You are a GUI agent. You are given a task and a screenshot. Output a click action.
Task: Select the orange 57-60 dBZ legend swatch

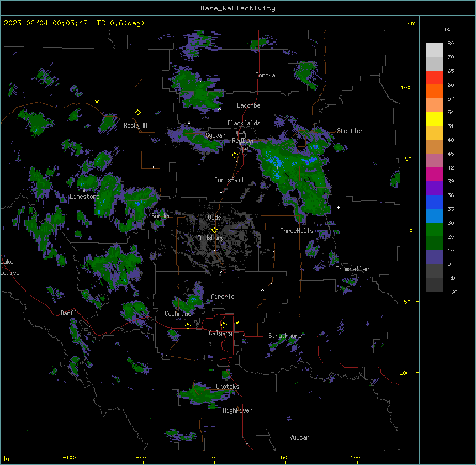click(434, 91)
